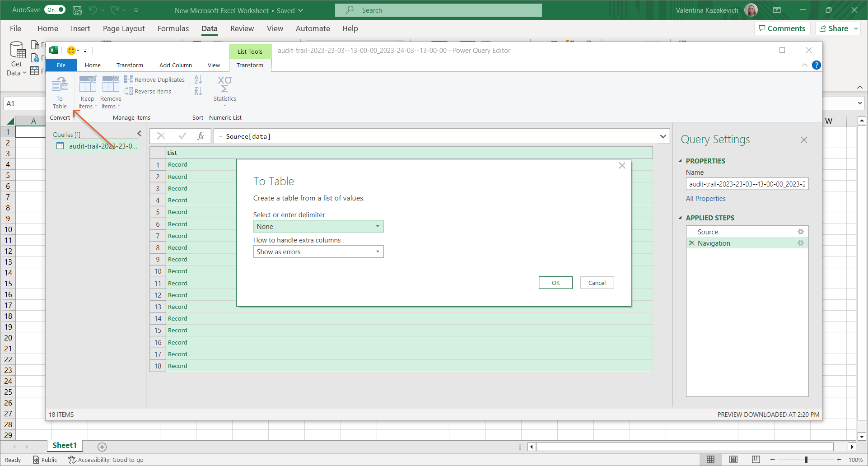Sort the list in ascending order
868x466 pixels.
[x=198, y=80]
